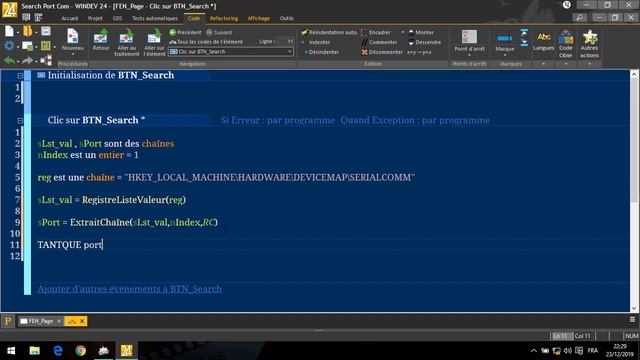The image size is (640, 360).
Task: Click Monter to move line up
Action: (x=421, y=32)
